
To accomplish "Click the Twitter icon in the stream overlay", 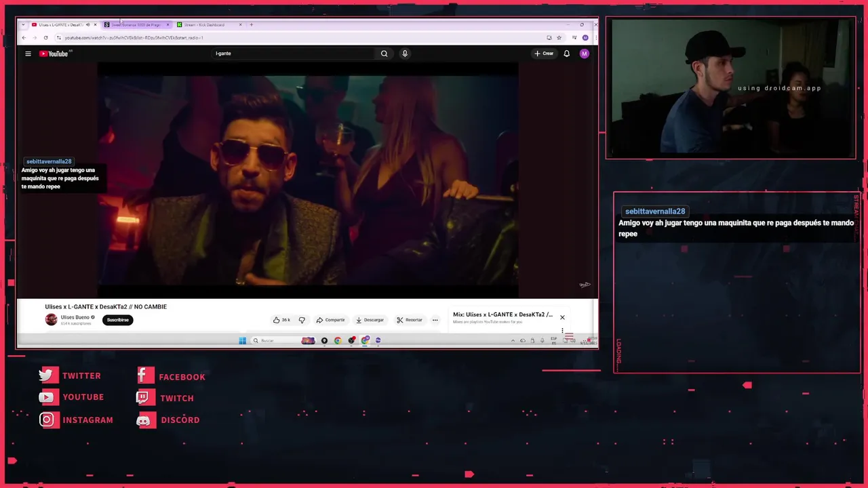I will pyautogui.click(x=47, y=375).
